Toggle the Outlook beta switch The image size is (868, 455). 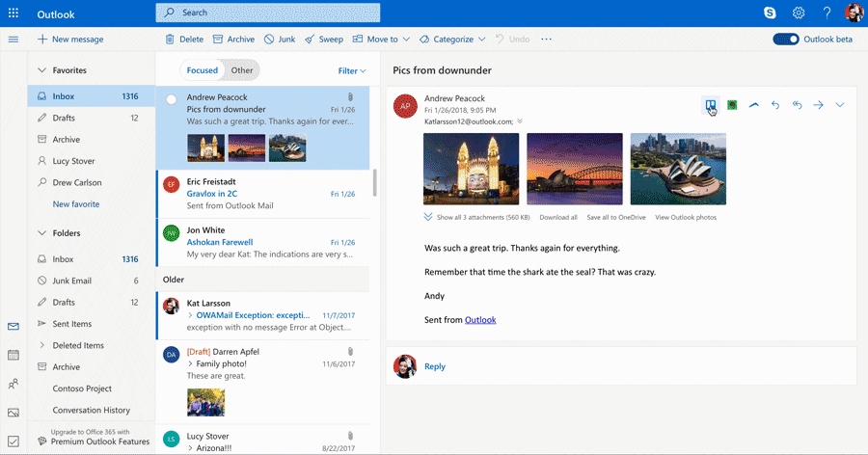point(786,40)
